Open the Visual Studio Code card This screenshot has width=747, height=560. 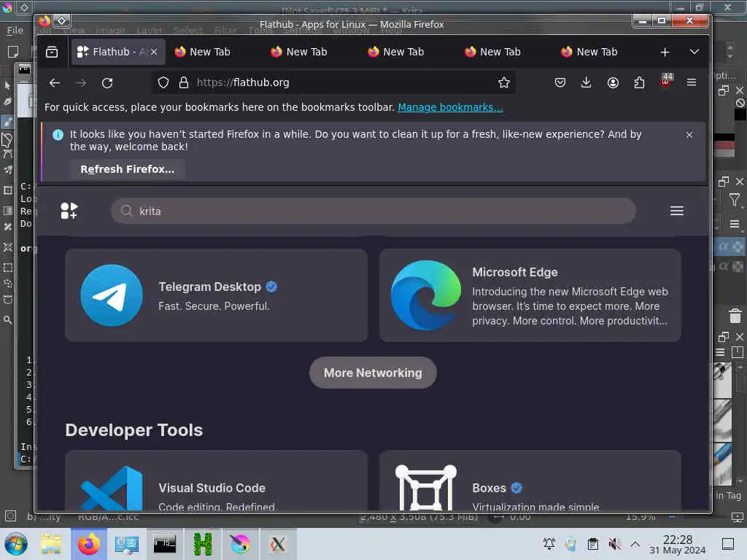pyautogui.click(x=216, y=481)
